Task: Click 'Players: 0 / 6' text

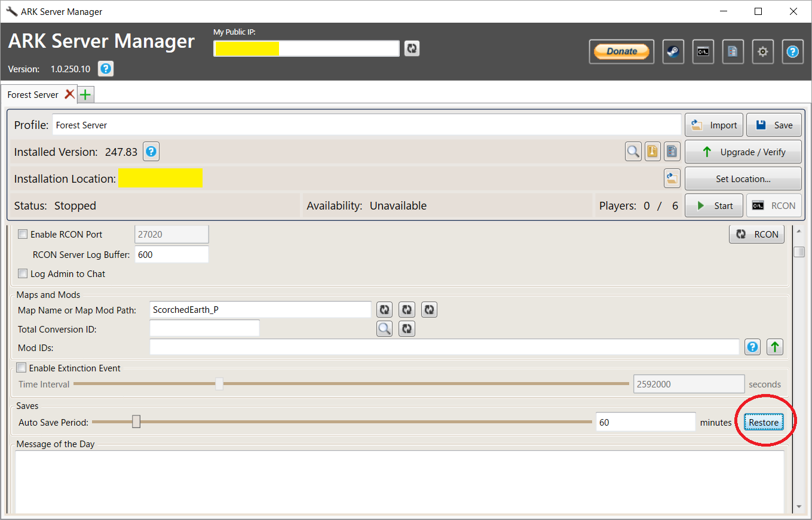Action: click(638, 205)
